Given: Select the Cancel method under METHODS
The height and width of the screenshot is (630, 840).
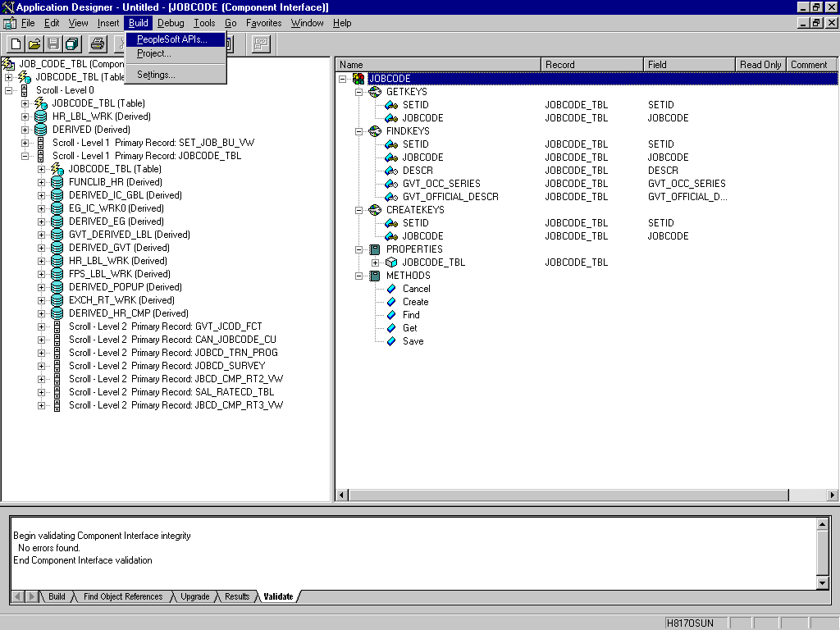Looking at the screenshot, I should coord(415,288).
